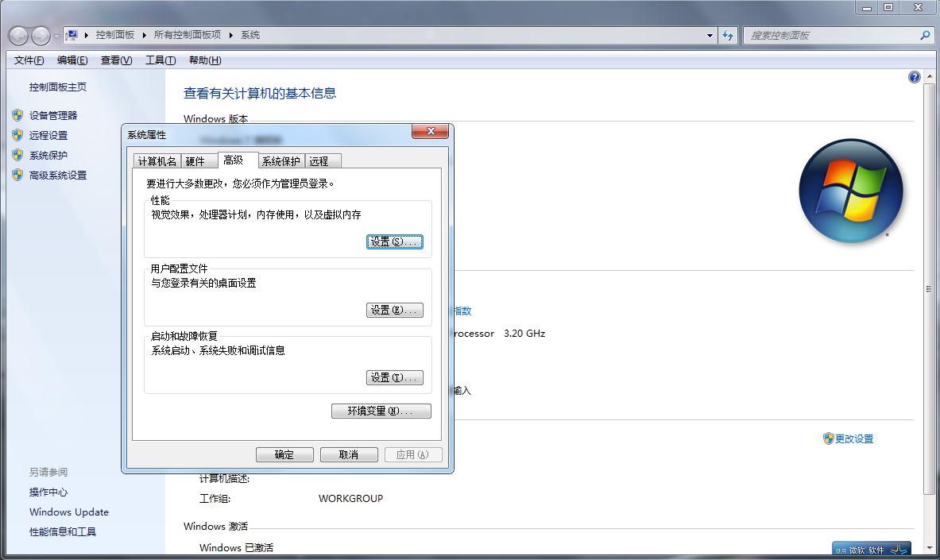This screenshot has width=940, height=560.
Task: Click the 环境变量 button
Action: tap(381, 410)
